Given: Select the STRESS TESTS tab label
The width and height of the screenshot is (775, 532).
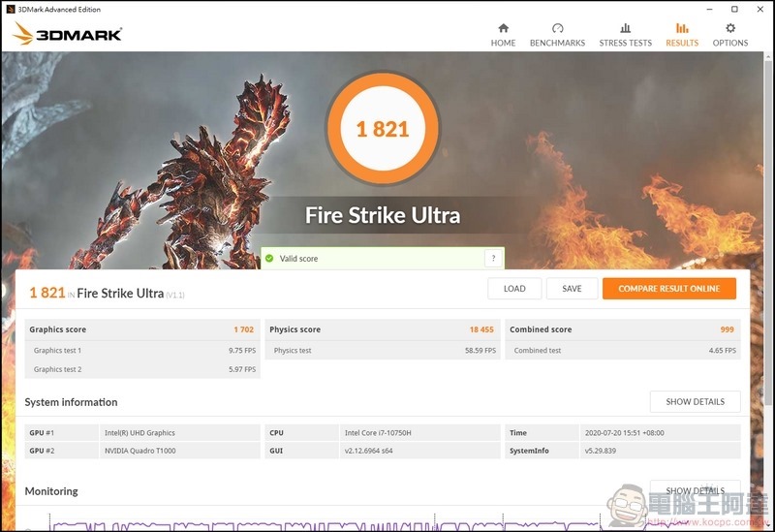Looking at the screenshot, I should [625, 43].
